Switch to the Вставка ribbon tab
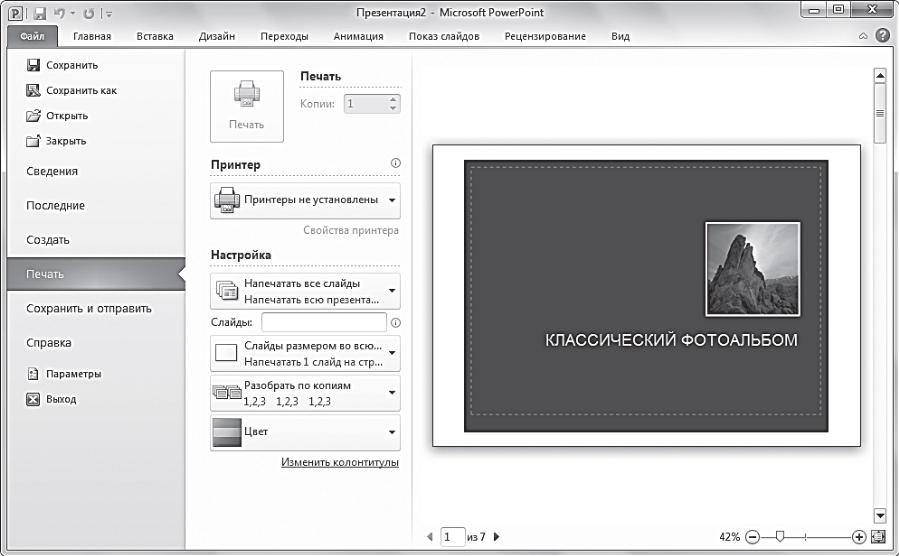The width and height of the screenshot is (899, 556). pos(155,36)
